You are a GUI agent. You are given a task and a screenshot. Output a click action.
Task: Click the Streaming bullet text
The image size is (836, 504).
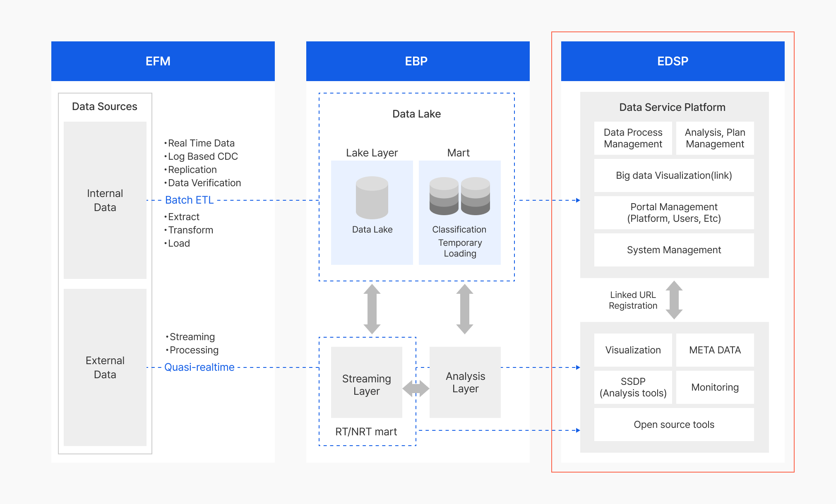190,337
